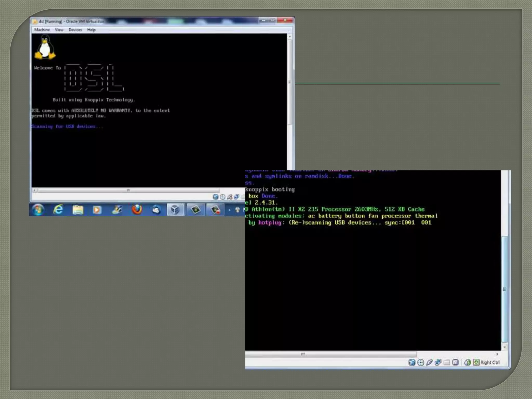Open the View menu
Screen dimensions: 532x399
[x=59, y=30]
